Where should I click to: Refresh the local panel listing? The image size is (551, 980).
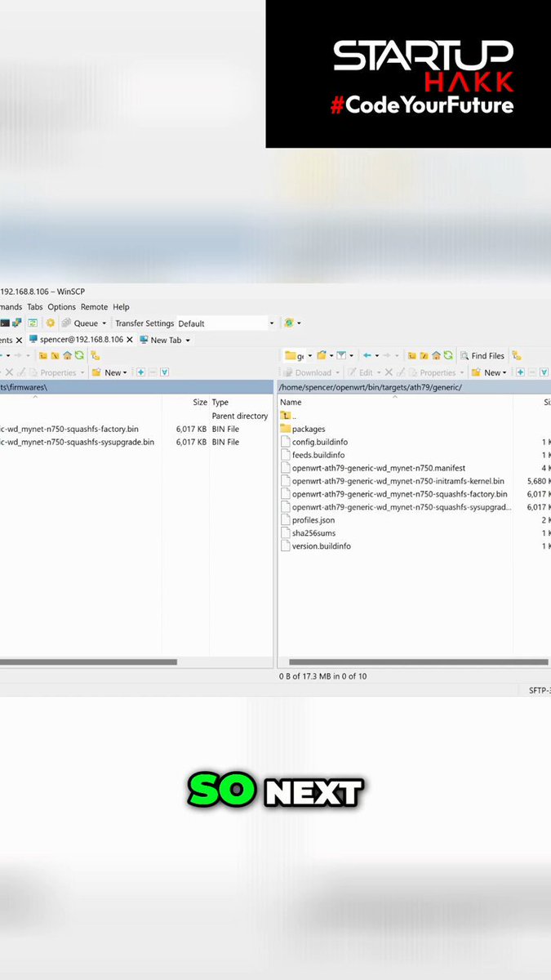coord(79,356)
